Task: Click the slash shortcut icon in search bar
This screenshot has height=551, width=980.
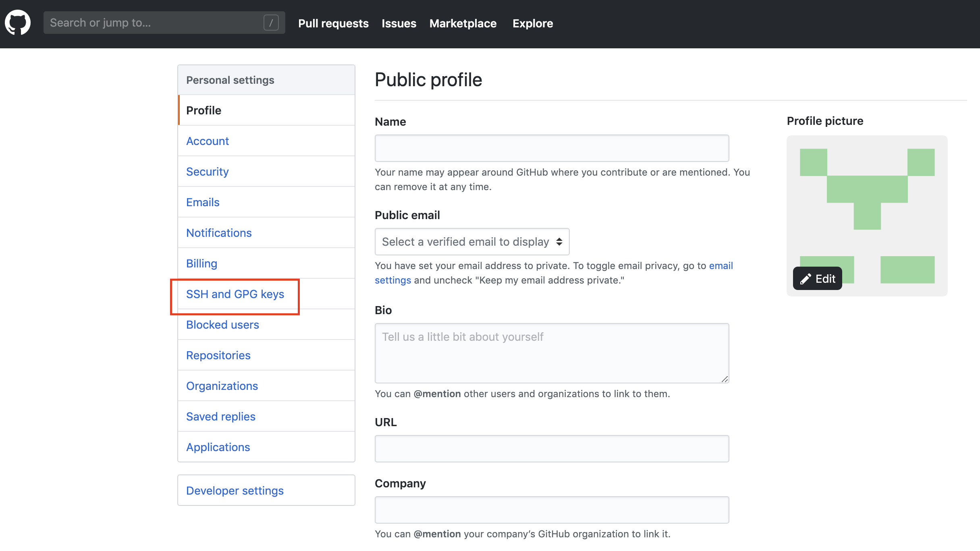Action: (x=271, y=23)
